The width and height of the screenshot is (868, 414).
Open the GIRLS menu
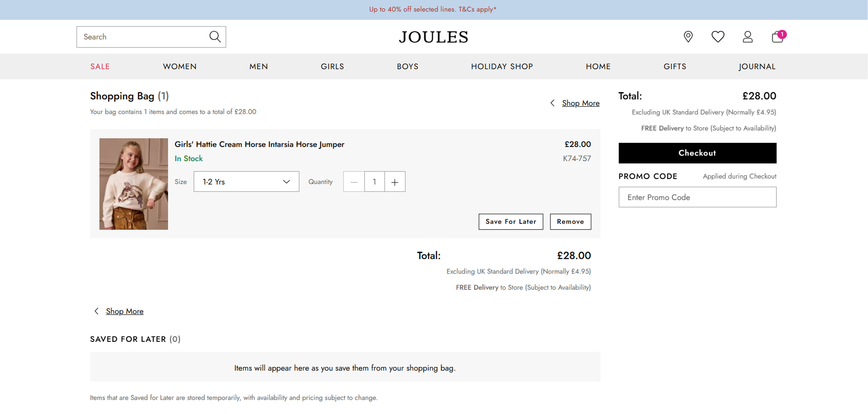click(x=332, y=66)
